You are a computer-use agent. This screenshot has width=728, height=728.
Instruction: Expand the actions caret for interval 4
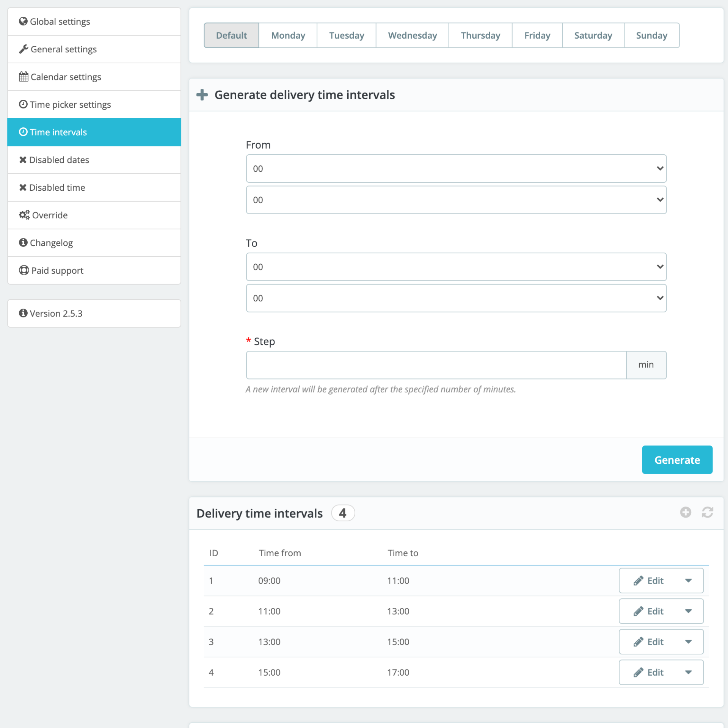point(689,672)
